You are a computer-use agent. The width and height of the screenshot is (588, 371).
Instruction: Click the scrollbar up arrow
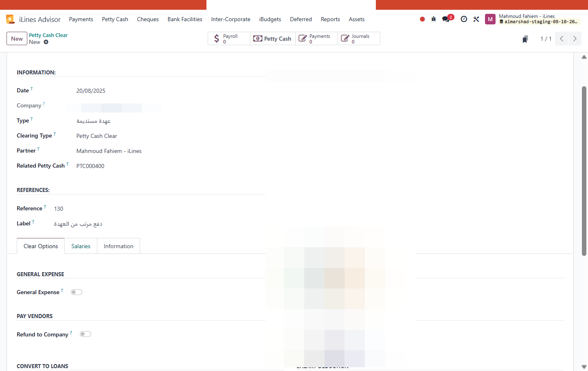click(584, 57)
